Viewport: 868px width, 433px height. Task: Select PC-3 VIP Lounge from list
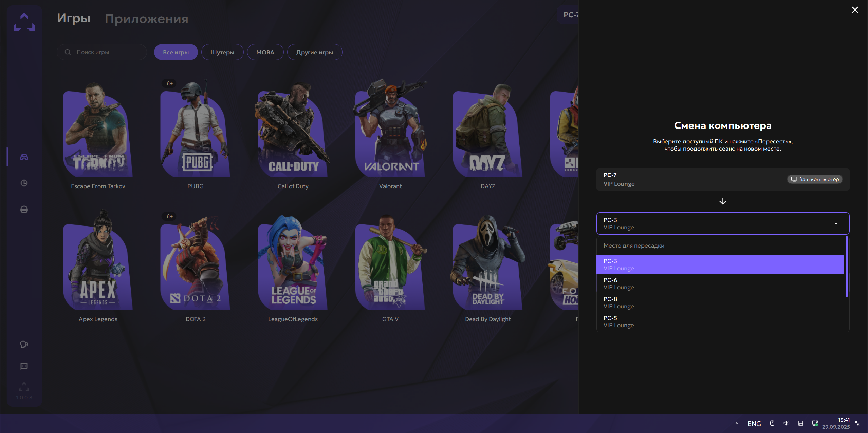720,264
